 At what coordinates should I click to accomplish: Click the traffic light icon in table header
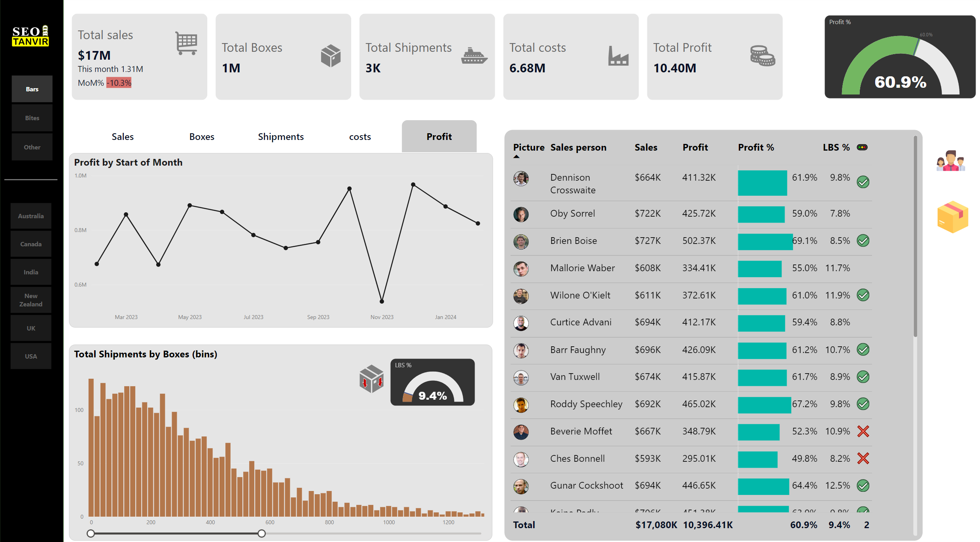tap(862, 147)
